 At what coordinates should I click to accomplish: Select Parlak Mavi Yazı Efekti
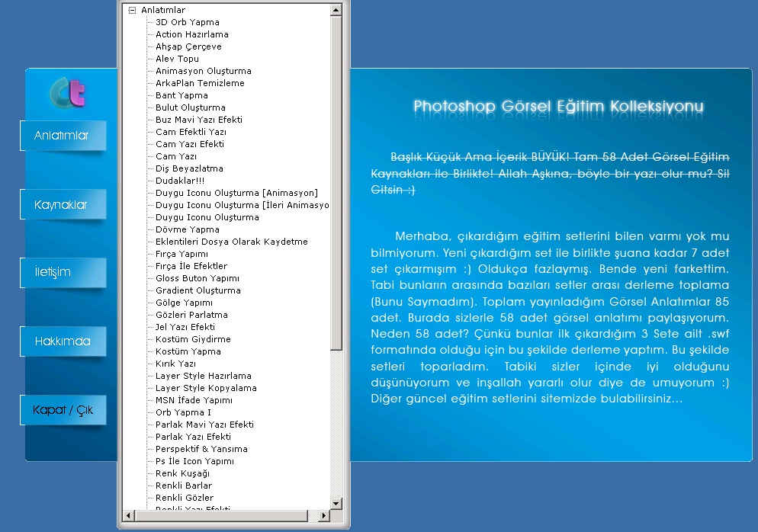tap(204, 425)
